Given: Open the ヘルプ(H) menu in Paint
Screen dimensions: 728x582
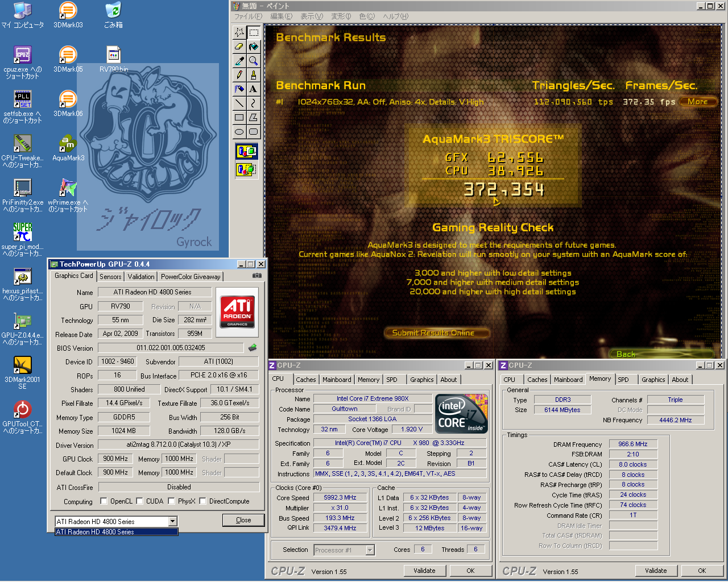Looking at the screenshot, I should point(395,16).
